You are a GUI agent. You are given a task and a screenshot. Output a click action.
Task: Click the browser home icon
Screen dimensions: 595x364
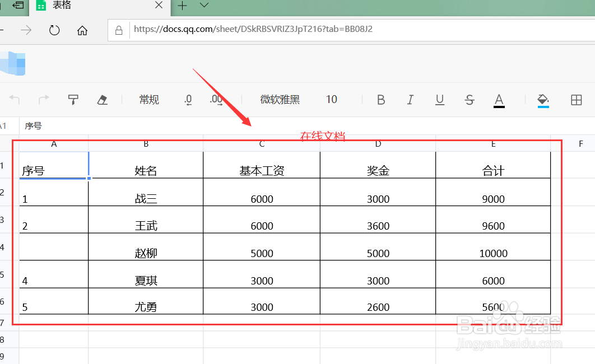[83, 30]
